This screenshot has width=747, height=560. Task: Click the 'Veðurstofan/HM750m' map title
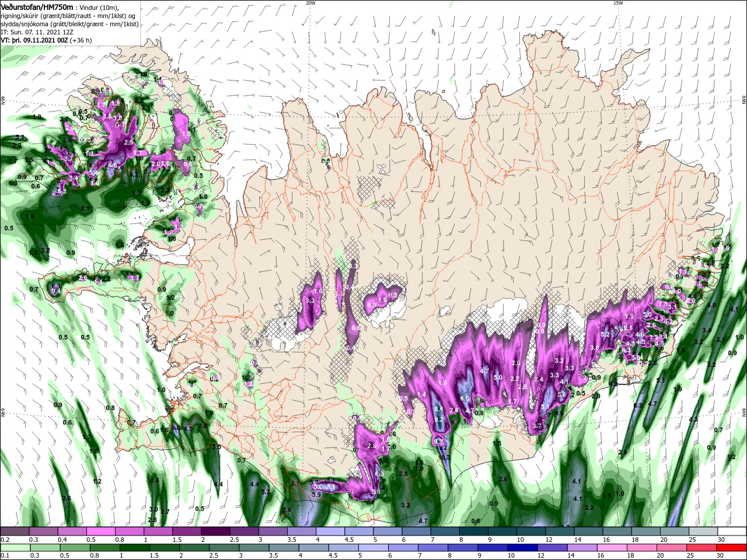point(37,6)
